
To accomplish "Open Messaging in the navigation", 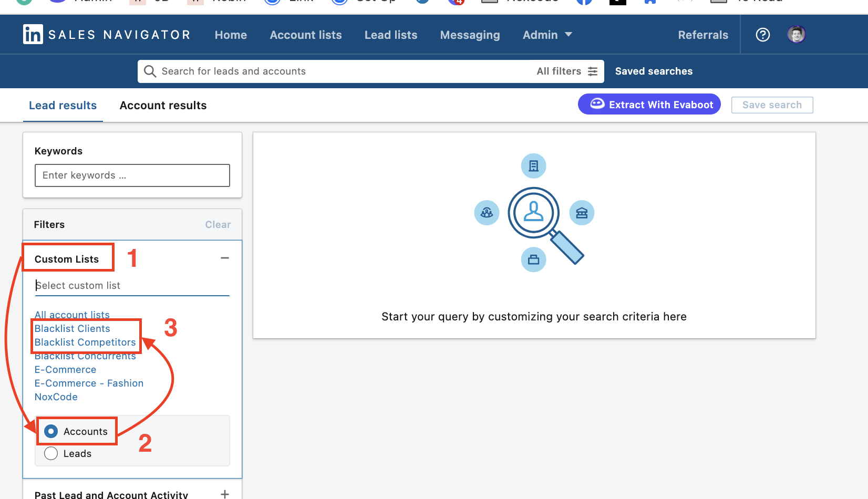I will pos(470,35).
